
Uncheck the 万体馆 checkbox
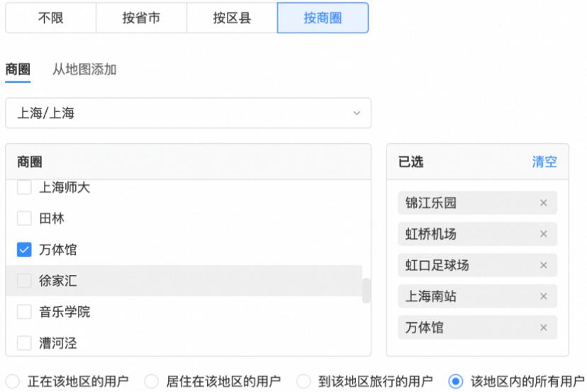click(24, 250)
